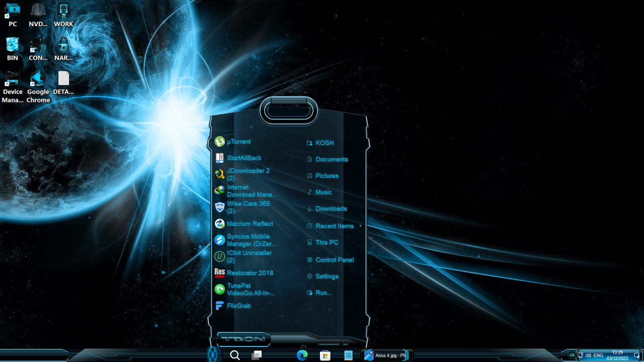Open the DETA... text file on desktop
Screen dimensions: 644x362
pos(63,82)
